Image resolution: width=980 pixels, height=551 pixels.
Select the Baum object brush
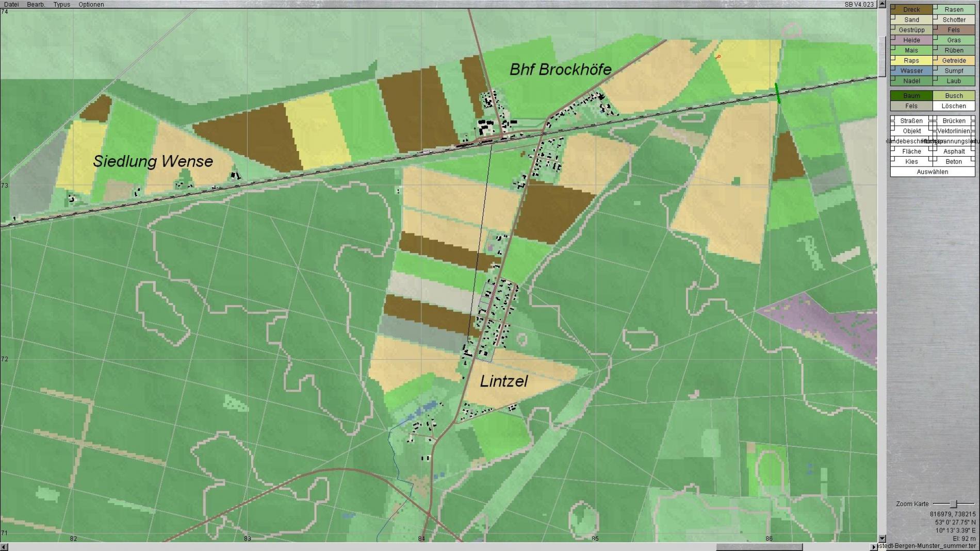pos(911,95)
